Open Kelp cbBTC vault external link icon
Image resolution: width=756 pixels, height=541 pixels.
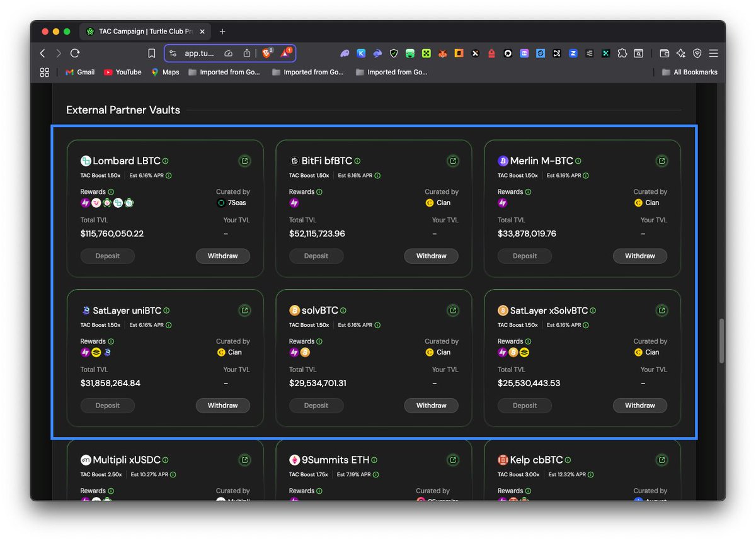[661, 460]
